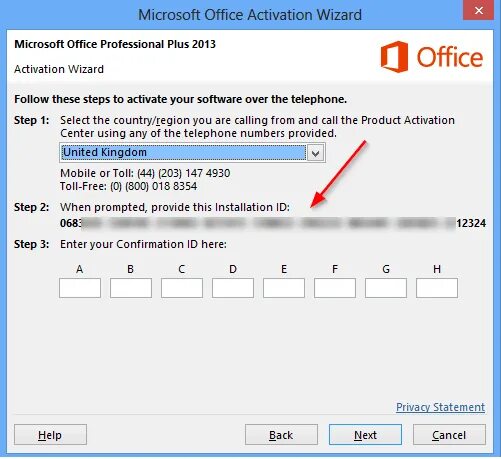
Task: Click Confirmation ID field G
Action: click(x=386, y=288)
